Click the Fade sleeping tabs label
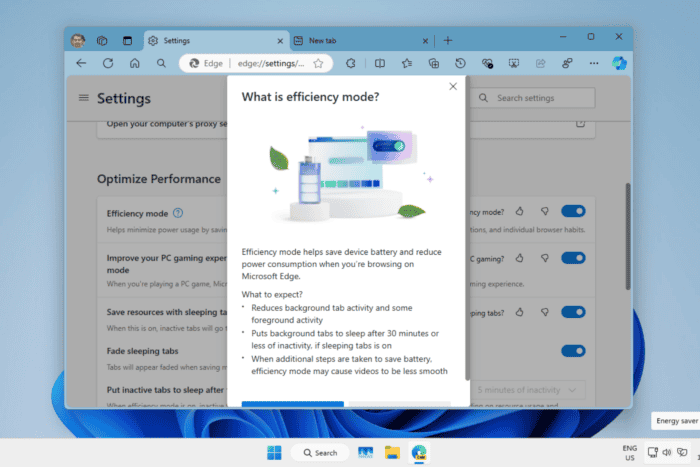 (x=142, y=351)
